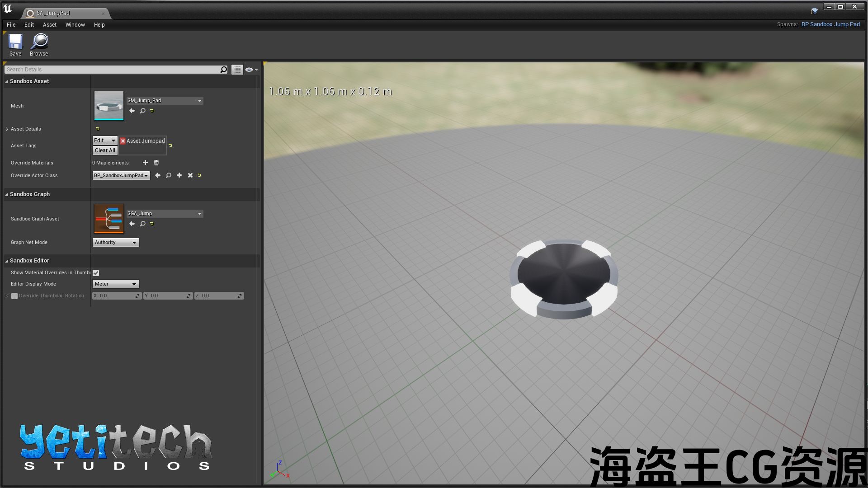Open BP Sandbox Jump Pad spawns link
The image size is (868, 488).
tap(830, 24)
